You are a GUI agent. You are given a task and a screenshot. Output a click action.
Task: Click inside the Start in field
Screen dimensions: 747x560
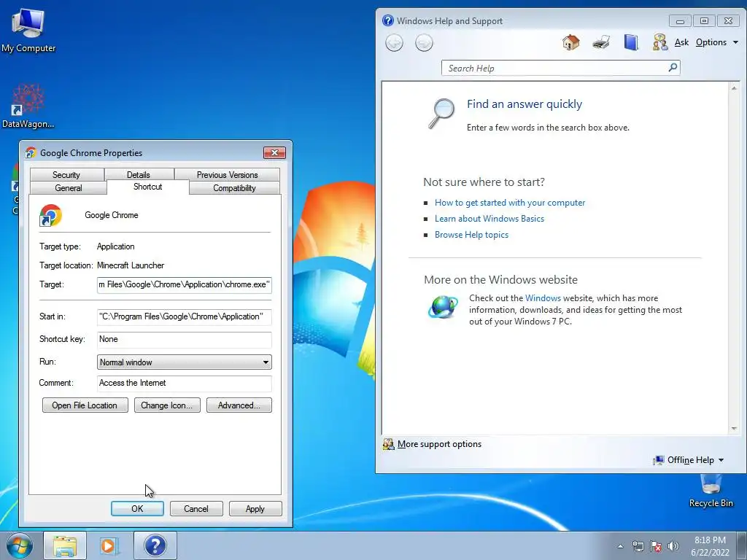pyautogui.click(x=185, y=316)
